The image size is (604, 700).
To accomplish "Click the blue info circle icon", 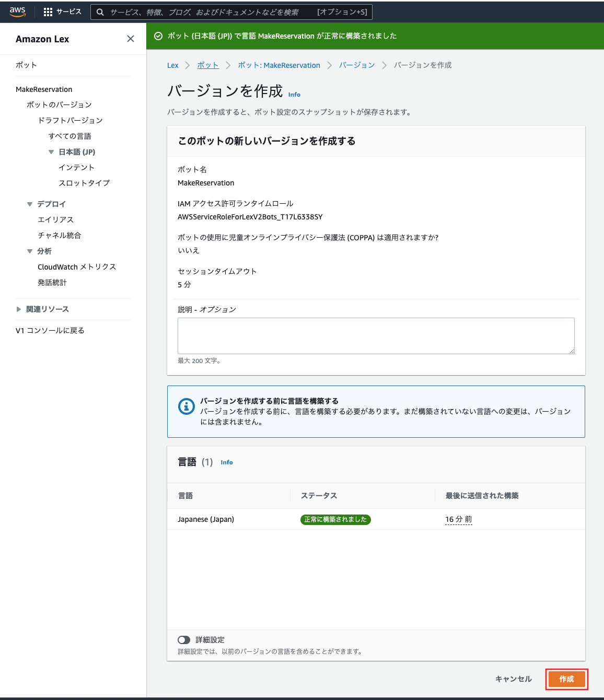I will [x=187, y=406].
